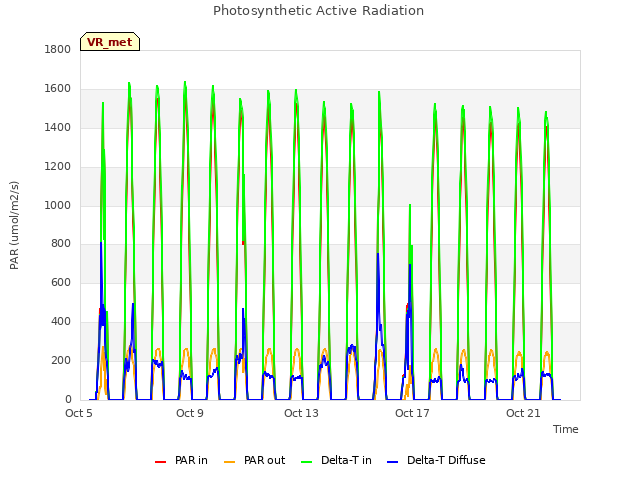Click the VR_met annotation label
The image size is (640, 480).
pos(110,42)
